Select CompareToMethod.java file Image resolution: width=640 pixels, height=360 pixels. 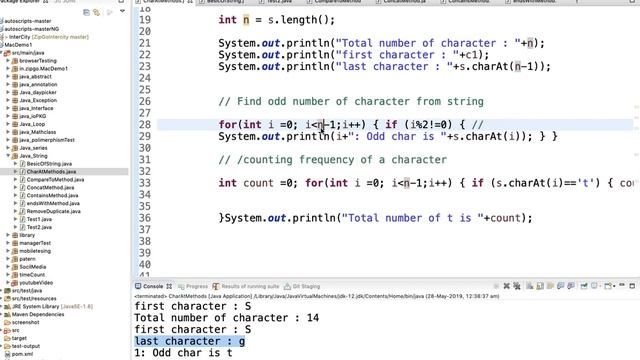point(55,180)
